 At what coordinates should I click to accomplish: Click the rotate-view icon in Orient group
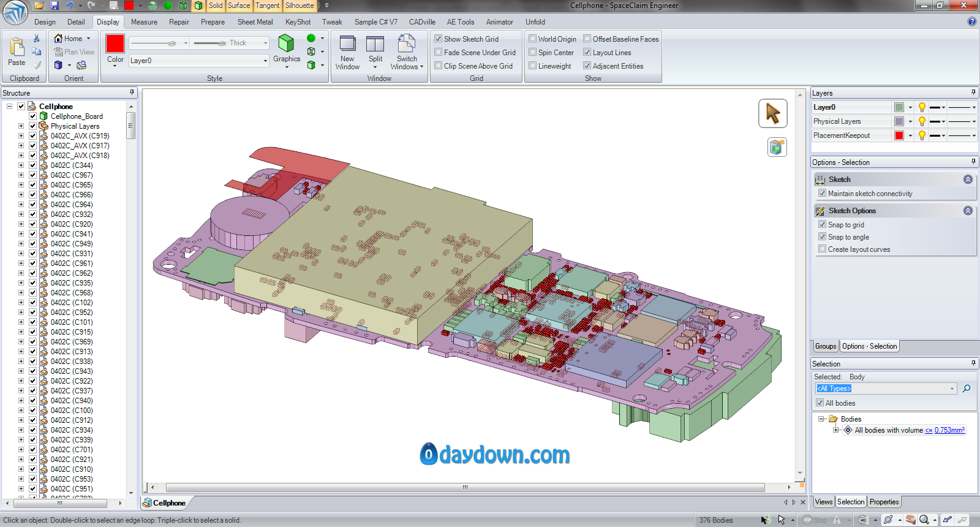coord(81,65)
